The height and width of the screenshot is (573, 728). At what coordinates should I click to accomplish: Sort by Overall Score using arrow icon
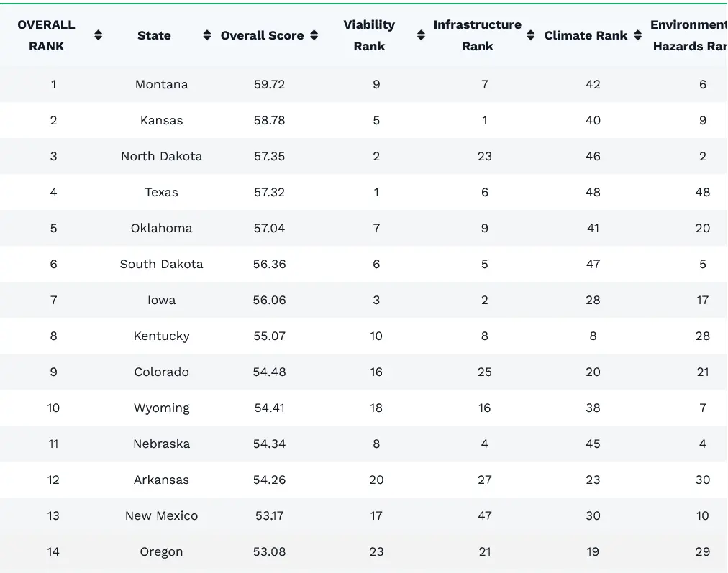tap(314, 35)
